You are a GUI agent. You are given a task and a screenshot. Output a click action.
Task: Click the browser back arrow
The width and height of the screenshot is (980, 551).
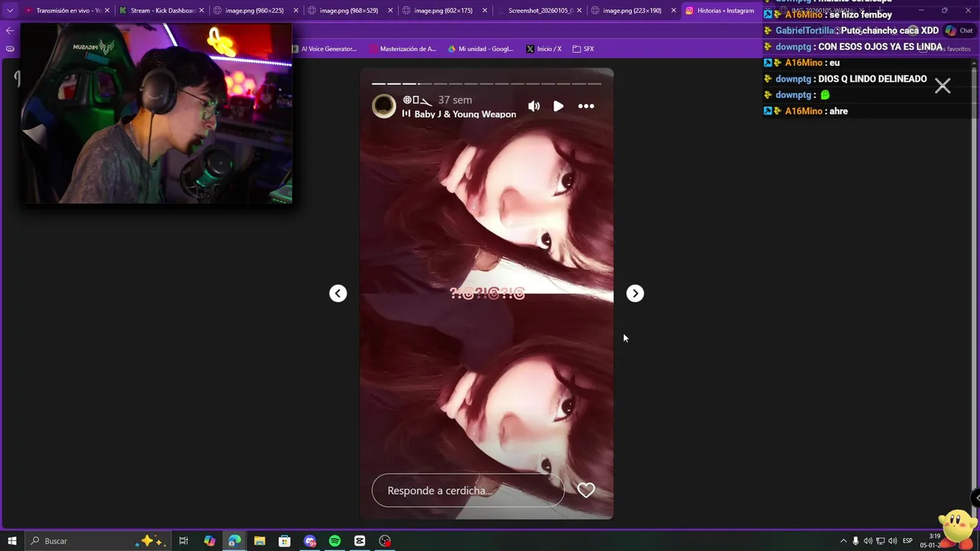coord(9,31)
